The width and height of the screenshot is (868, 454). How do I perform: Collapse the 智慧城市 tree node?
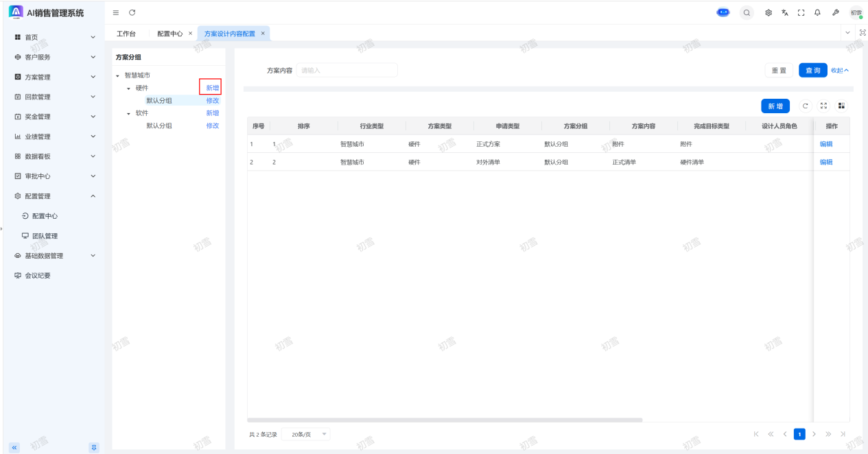point(117,75)
